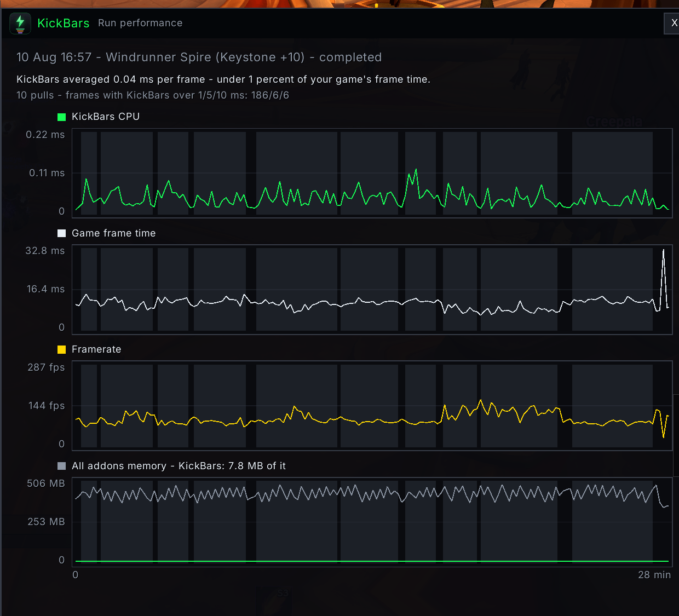Click the framerate dip at graph end

[x=664, y=437]
